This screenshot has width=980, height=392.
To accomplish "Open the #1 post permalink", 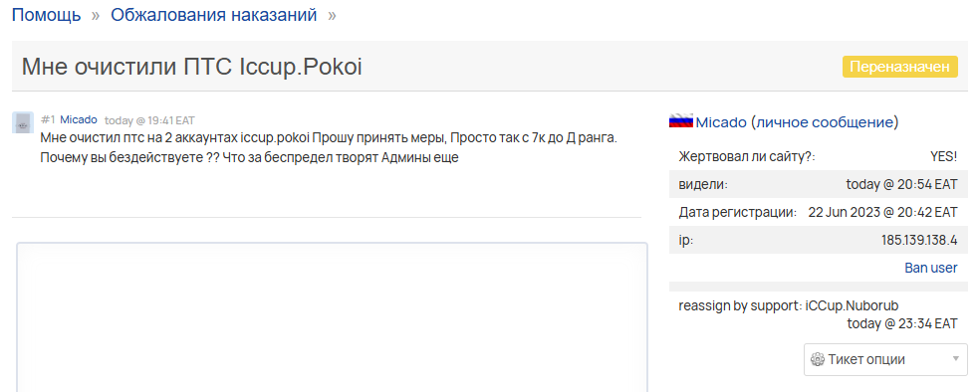I will 48,119.
